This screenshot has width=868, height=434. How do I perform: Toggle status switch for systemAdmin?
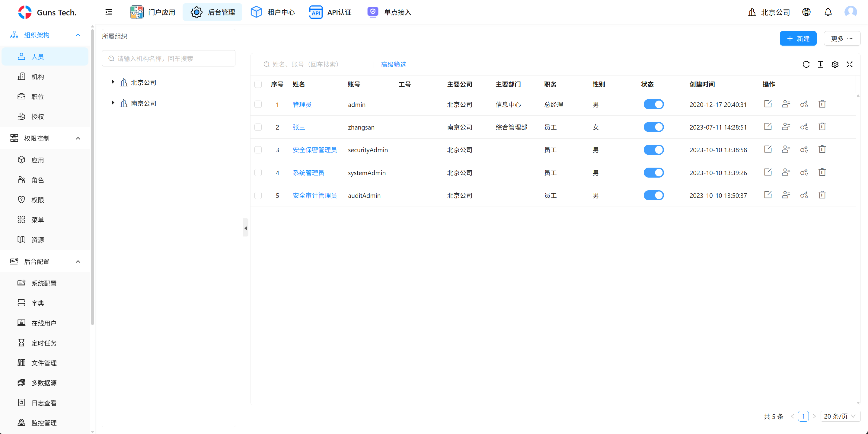654,173
